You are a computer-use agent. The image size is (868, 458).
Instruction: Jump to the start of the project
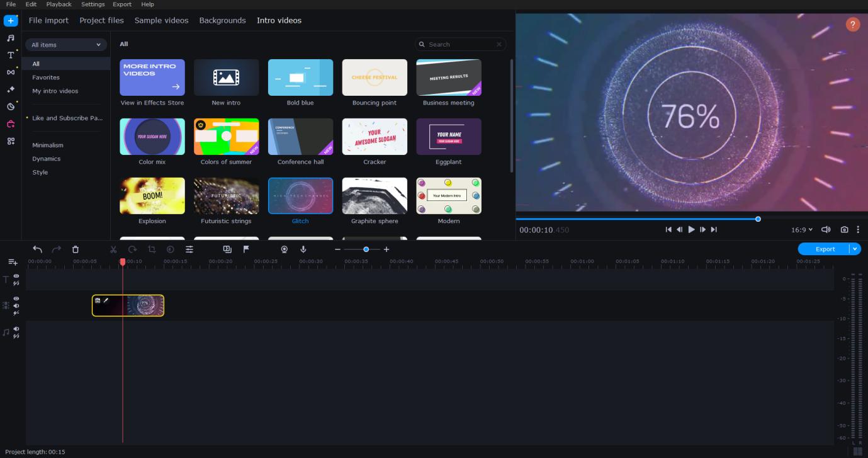(668, 230)
